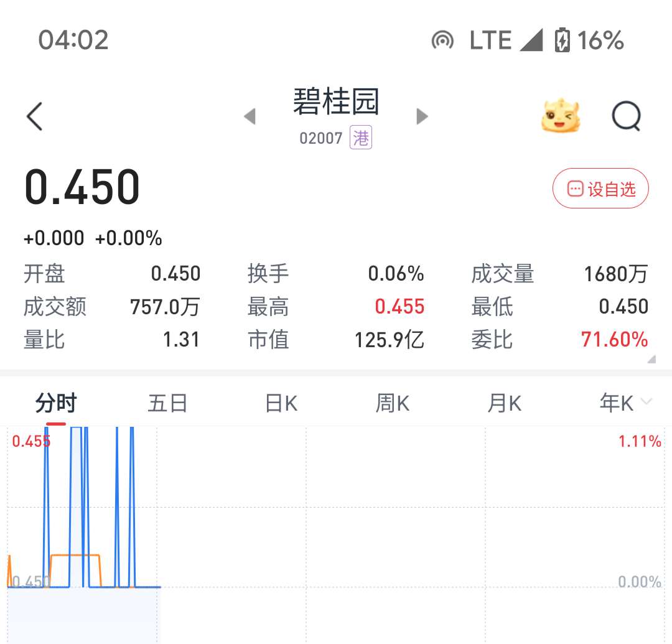Open the yellow mascot assistant icon
Viewport: 672px width, 644px height.
[x=560, y=116]
